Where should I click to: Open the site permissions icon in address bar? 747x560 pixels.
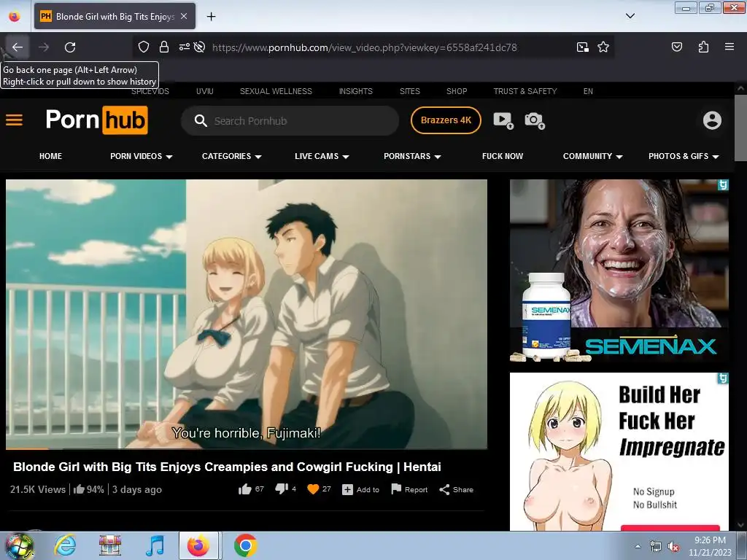[185, 47]
